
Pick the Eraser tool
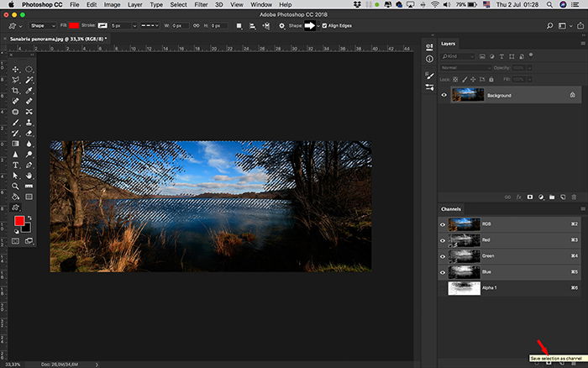click(29, 133)
